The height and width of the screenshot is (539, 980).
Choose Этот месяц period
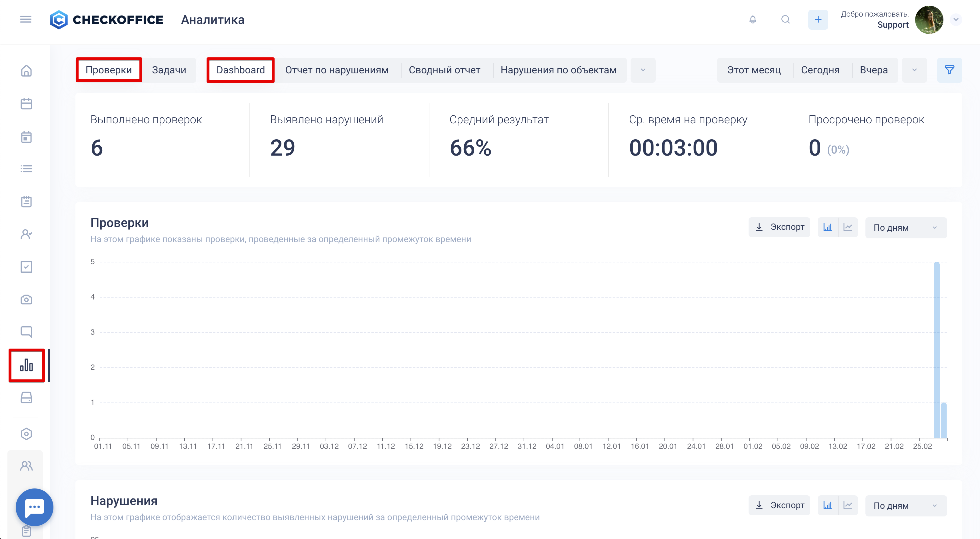(x=754, y=70)
